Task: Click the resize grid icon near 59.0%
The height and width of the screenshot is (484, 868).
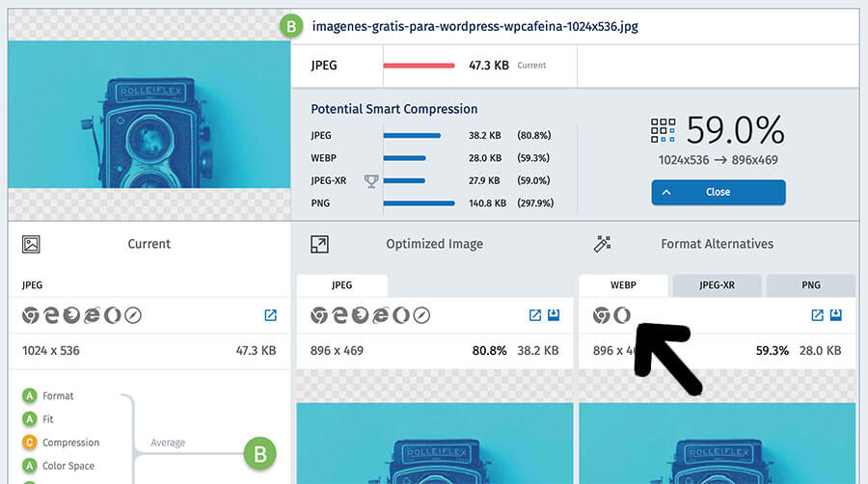Action: click(x=663, y=130)
